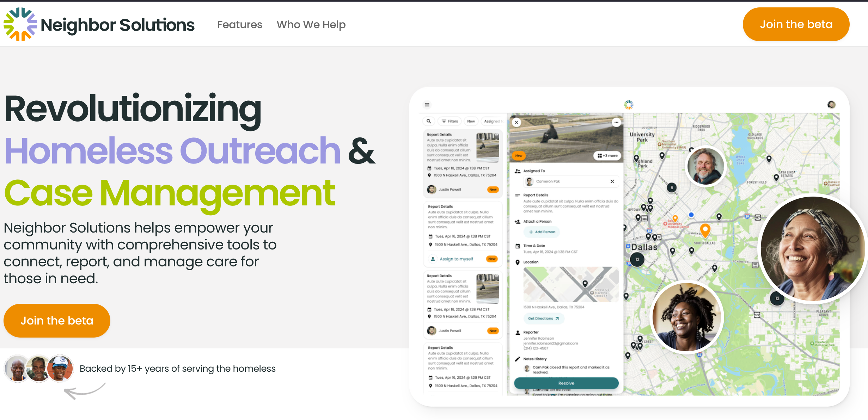Open the three-dot options on report photo

[616, 122]
